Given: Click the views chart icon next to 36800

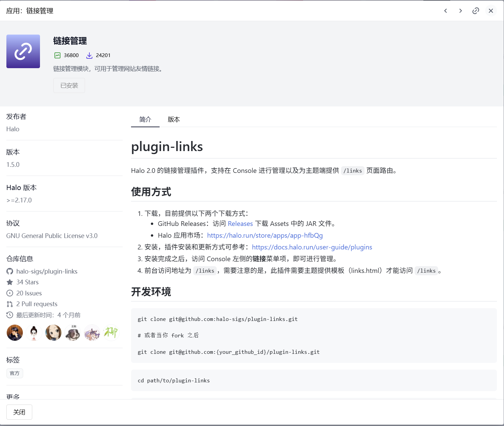Looking at the screenshot, I should [57, 55].
